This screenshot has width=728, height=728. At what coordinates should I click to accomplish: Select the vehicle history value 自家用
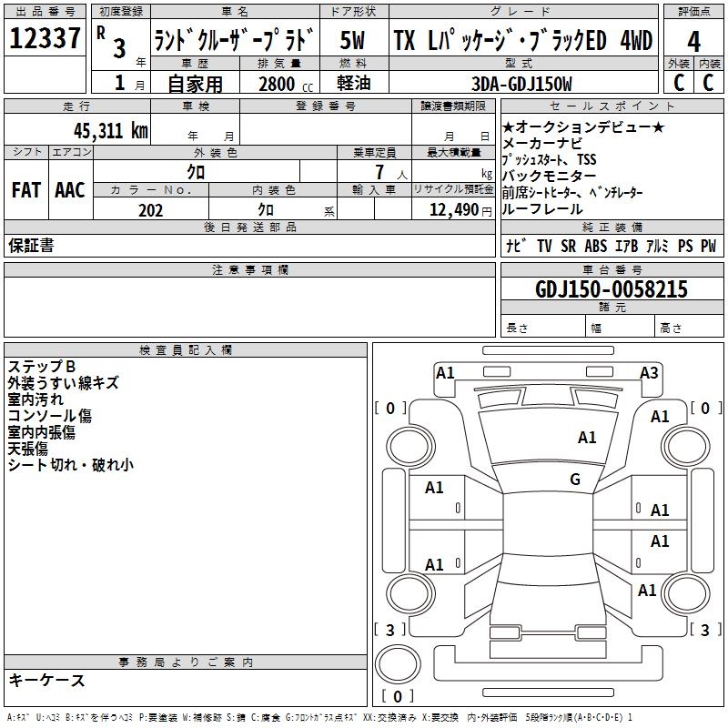[195, 84]
